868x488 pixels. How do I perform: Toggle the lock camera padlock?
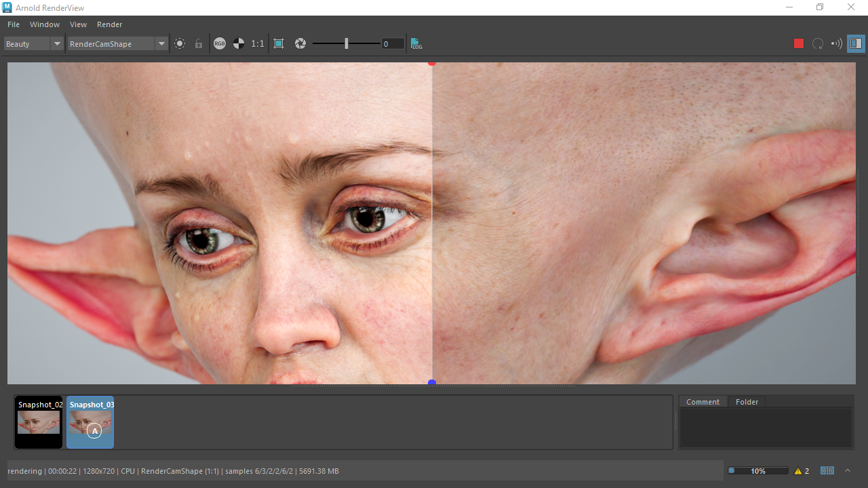tap(198, 43)
